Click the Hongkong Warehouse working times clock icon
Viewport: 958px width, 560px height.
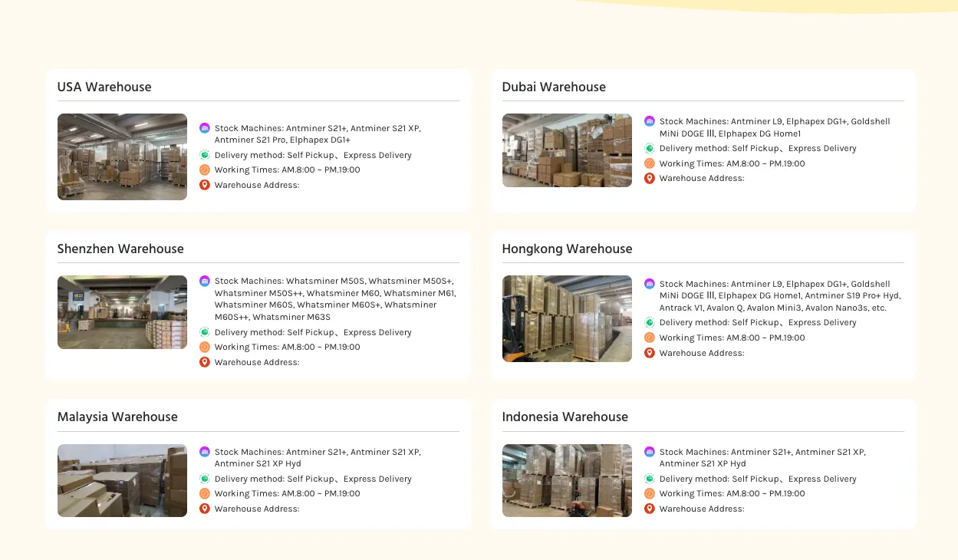pyautogui.click(x=650, y=338)
